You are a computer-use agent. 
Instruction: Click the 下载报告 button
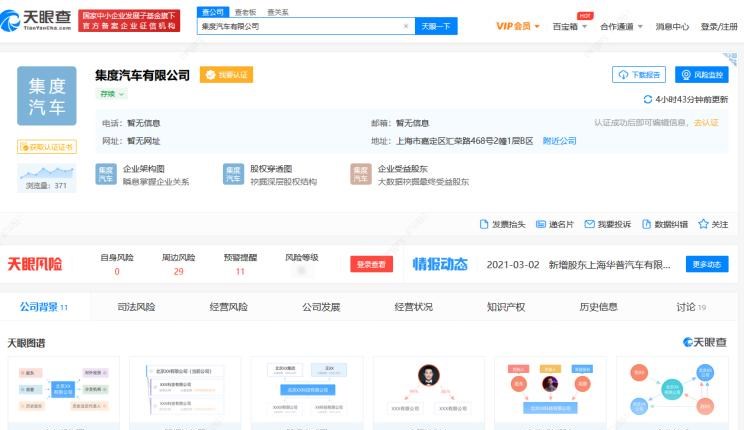[x=639, y=75]
